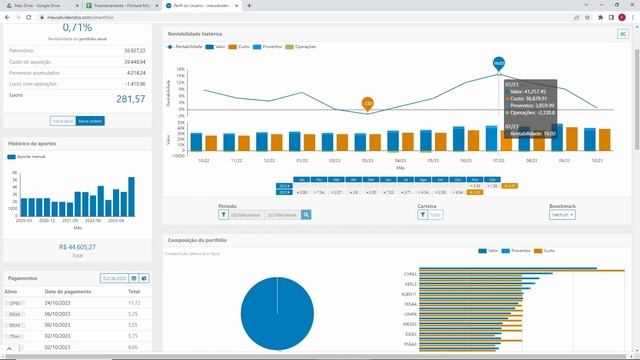Sort by Data de pagamento column header

[68, 292]
